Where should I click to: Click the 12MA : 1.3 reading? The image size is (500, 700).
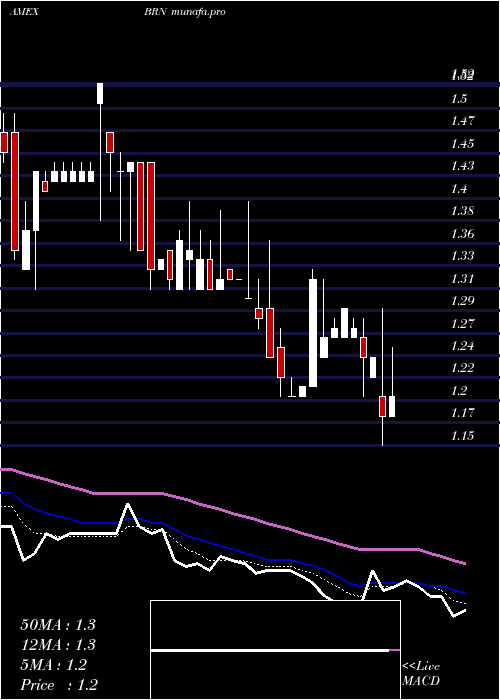[58, 645]
